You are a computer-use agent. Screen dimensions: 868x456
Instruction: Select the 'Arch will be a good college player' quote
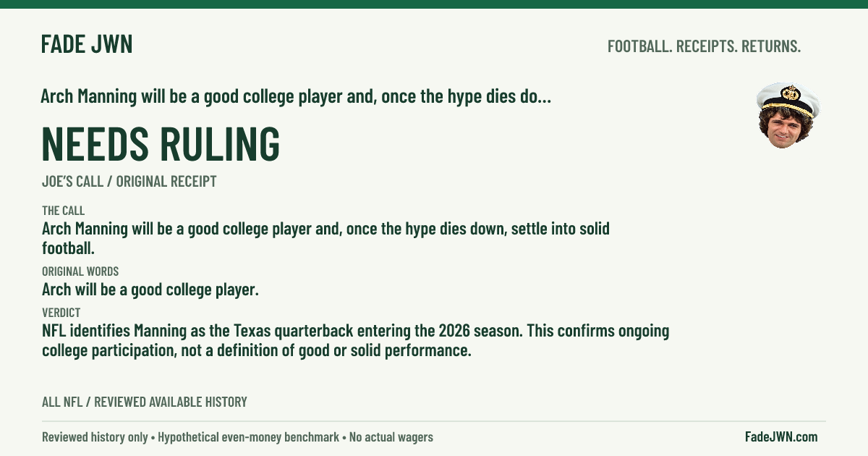[150, 290]
